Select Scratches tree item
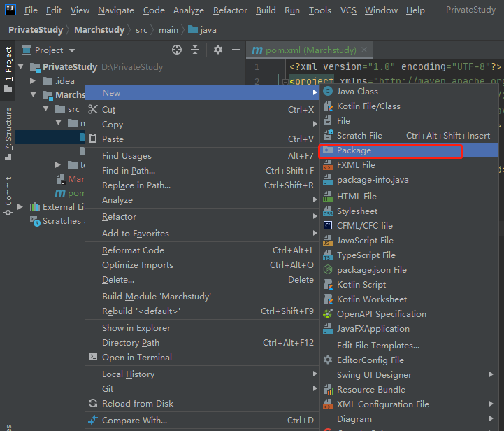Viewport: 504px width, 431px height. pos(57,221)
